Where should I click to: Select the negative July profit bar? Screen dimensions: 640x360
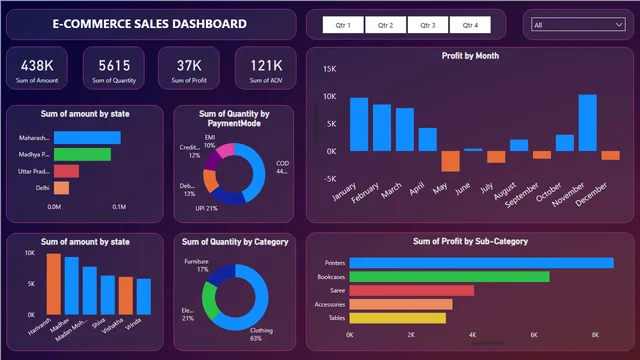click(x=496, y=157)
